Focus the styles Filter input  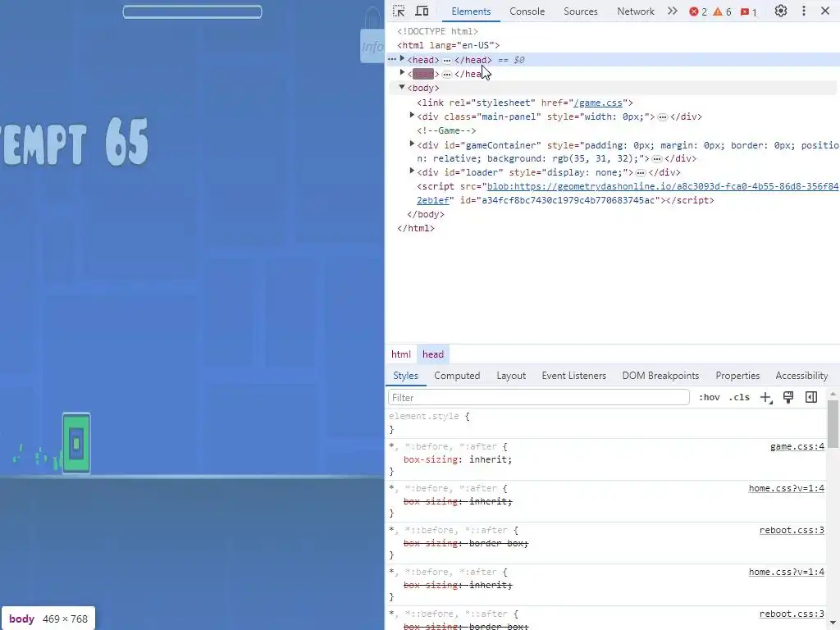(538, 398)
